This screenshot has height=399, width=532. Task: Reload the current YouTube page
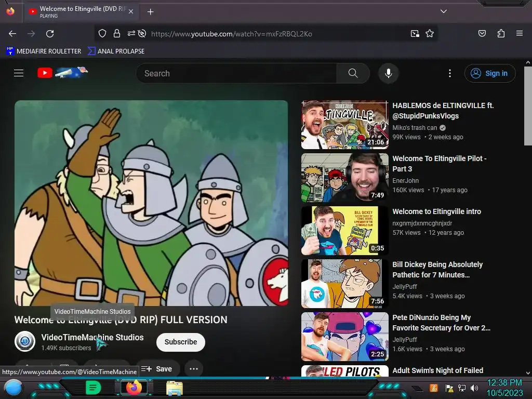pos(50,34)
